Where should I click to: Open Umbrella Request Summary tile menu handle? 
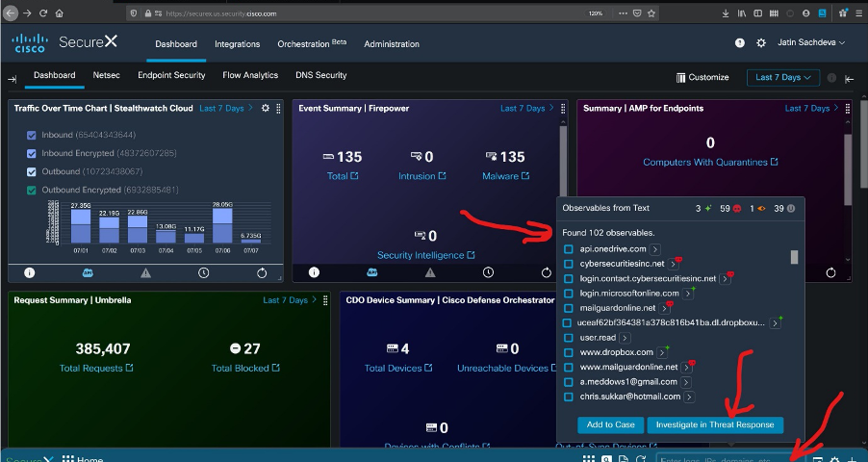(325, 300)
